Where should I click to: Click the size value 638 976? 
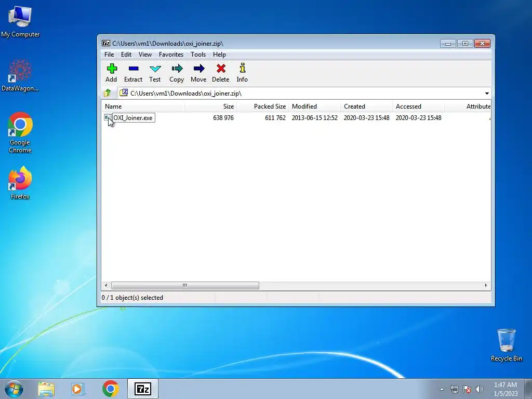tap(223, 118)
